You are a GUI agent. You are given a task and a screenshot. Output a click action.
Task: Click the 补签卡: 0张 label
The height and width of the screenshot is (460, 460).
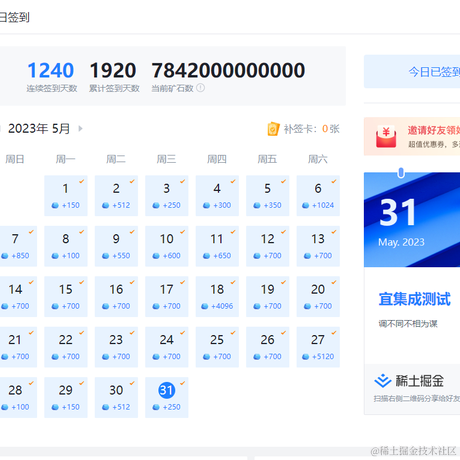tap(311, 129)
